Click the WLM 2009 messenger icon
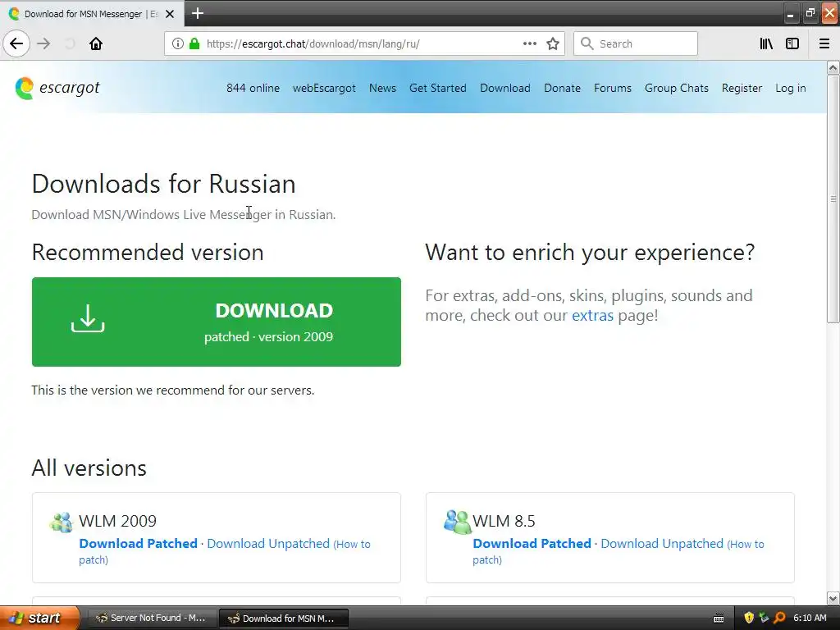The image size is (840, 630). point(62,522)
